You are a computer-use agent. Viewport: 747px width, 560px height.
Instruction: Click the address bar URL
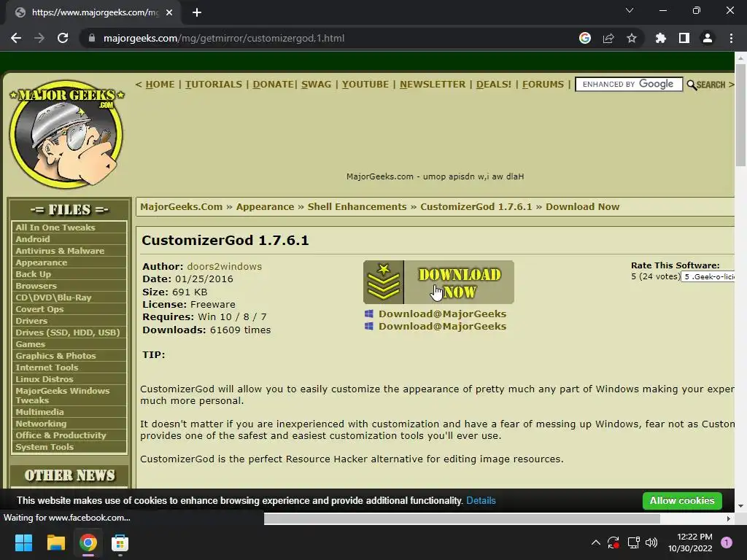[x=224, y=38]
